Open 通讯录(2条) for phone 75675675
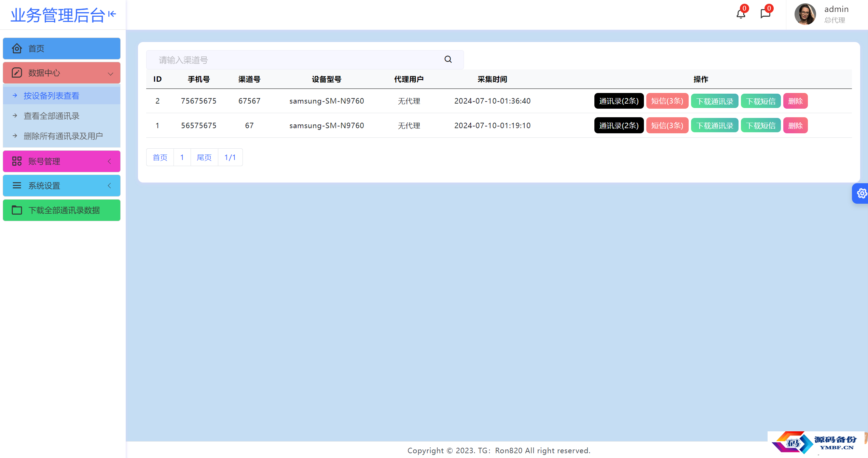Screen dimensions: 868x458 pyautogui.click(x=619, y=101)
